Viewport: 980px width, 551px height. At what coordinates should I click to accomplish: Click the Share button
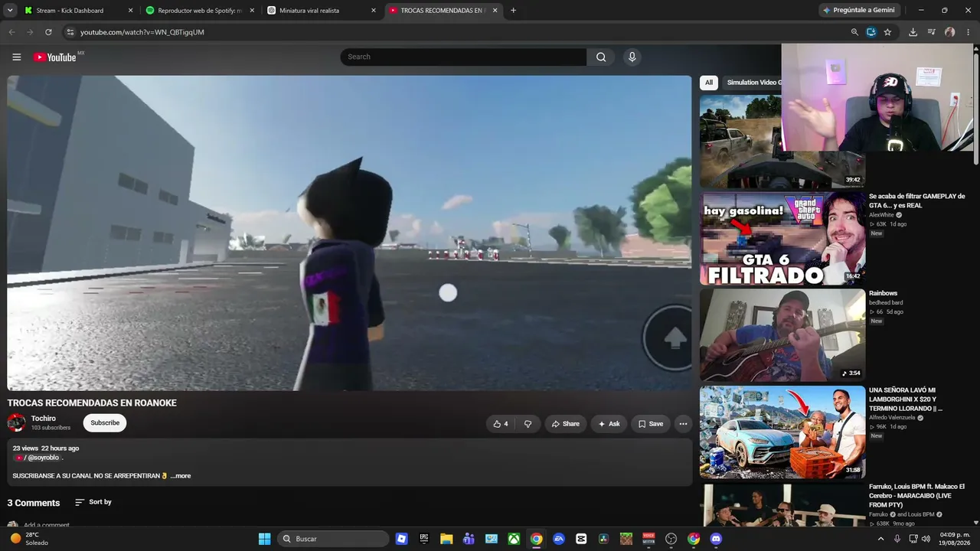point(566,424)
